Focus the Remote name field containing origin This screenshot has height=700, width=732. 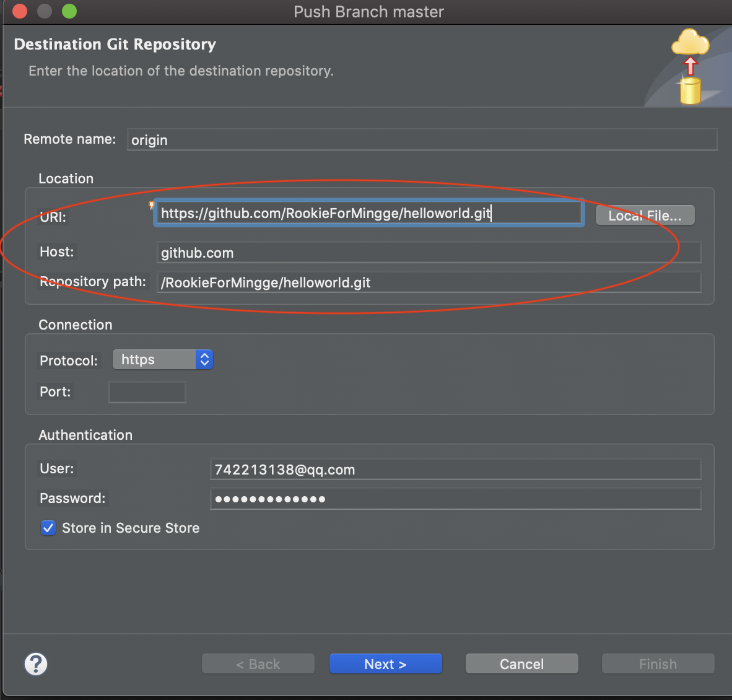click(x=422, y=139)
